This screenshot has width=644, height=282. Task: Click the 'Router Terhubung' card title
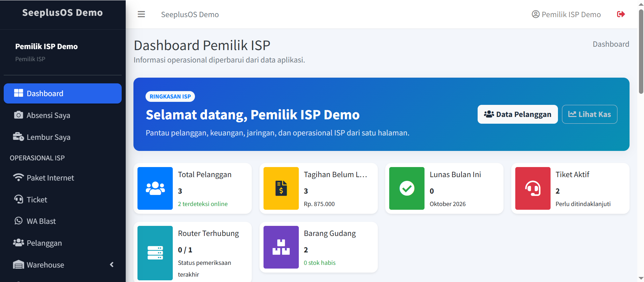point(208,233)
